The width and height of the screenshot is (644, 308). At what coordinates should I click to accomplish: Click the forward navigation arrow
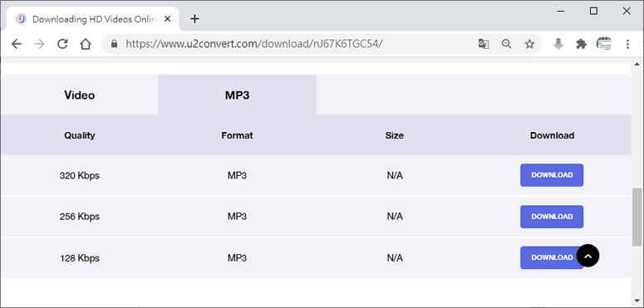coord(39,44)
